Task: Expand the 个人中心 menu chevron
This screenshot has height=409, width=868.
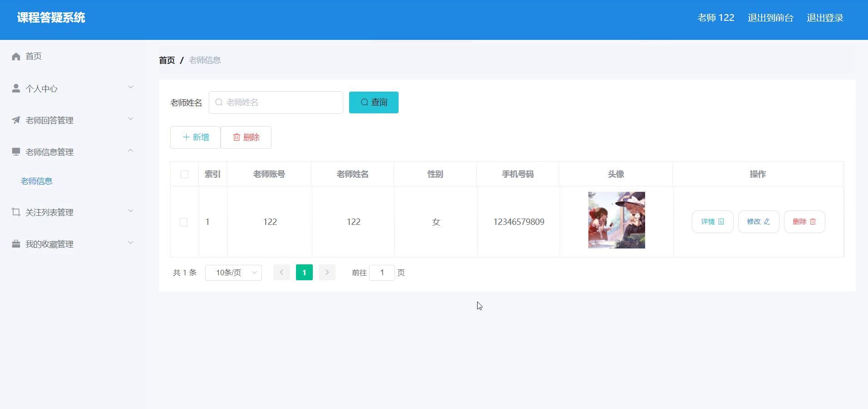Action: point(131,88)
